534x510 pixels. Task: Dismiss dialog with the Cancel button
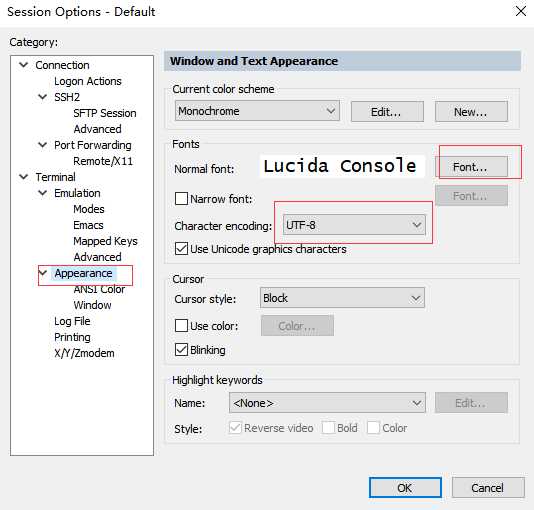coord(488,488)
